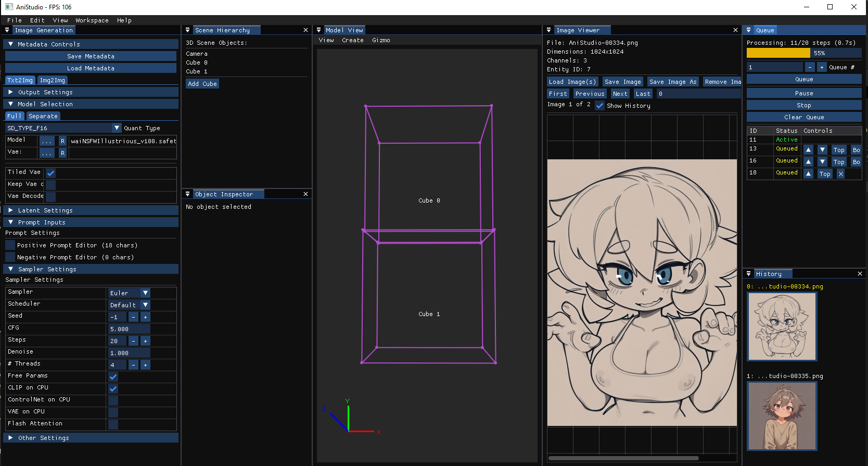868x466 pixels.
Task: Pause the processing queue
Action: tap(804, 93)
